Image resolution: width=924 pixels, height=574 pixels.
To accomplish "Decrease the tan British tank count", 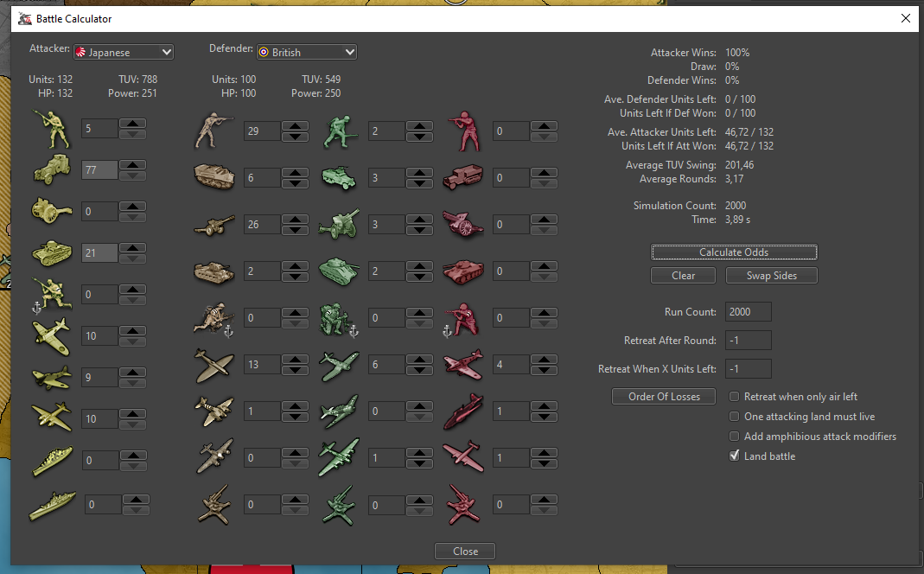I will [x=296, y=277].
